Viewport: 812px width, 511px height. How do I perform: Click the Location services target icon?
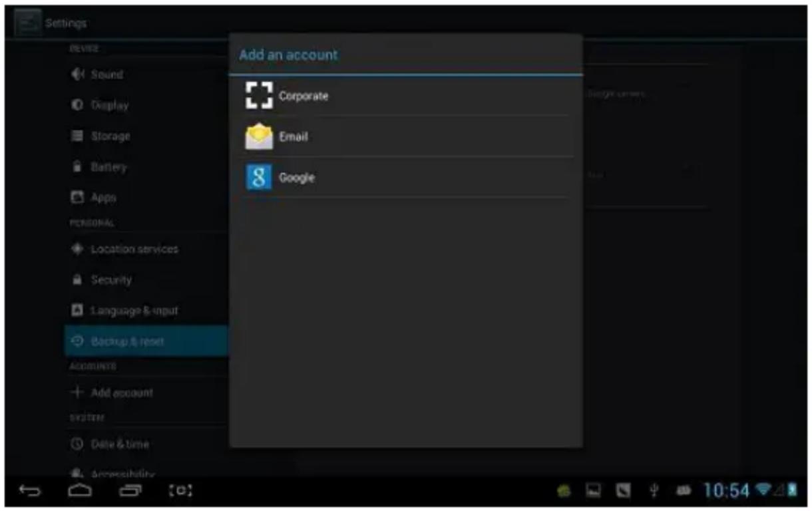coord(77,249)
